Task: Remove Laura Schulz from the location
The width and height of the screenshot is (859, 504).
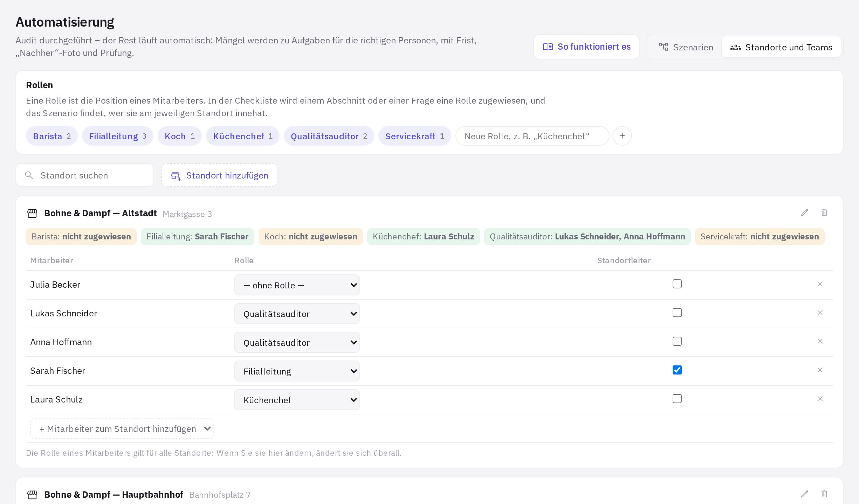Action: tap(820, 399)
